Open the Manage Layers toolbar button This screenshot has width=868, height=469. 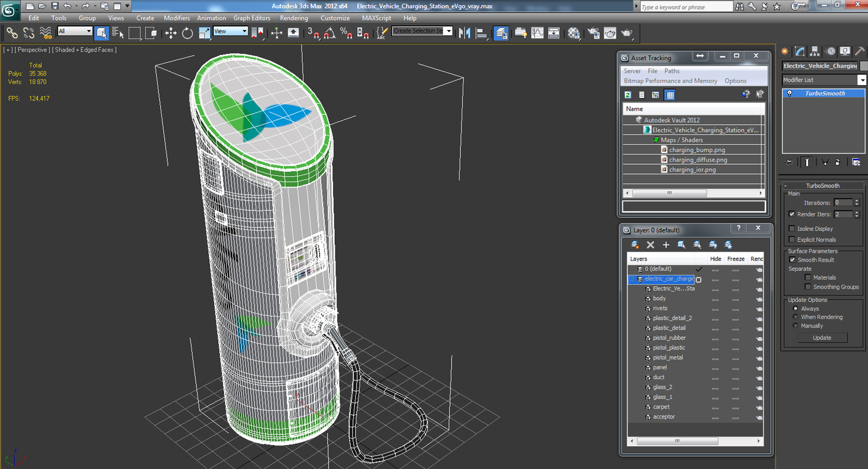(501, 33)
